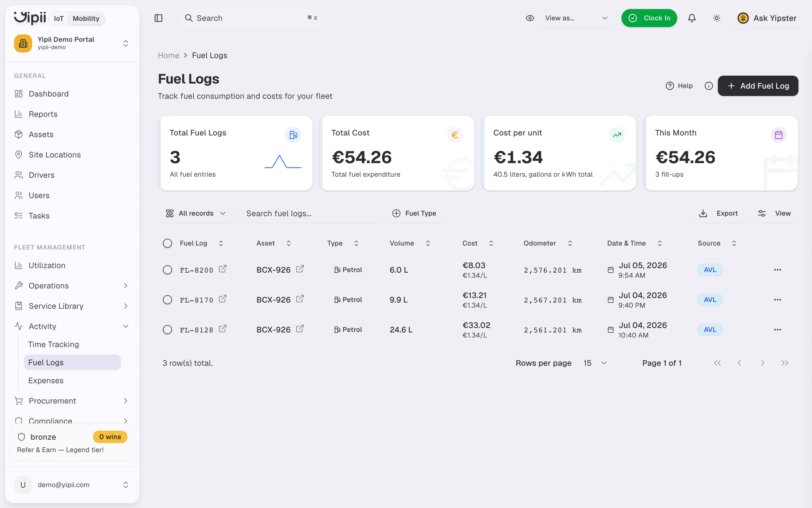Open the View column settings
Screen dimensions: 812x508
[x=774, y=213]
